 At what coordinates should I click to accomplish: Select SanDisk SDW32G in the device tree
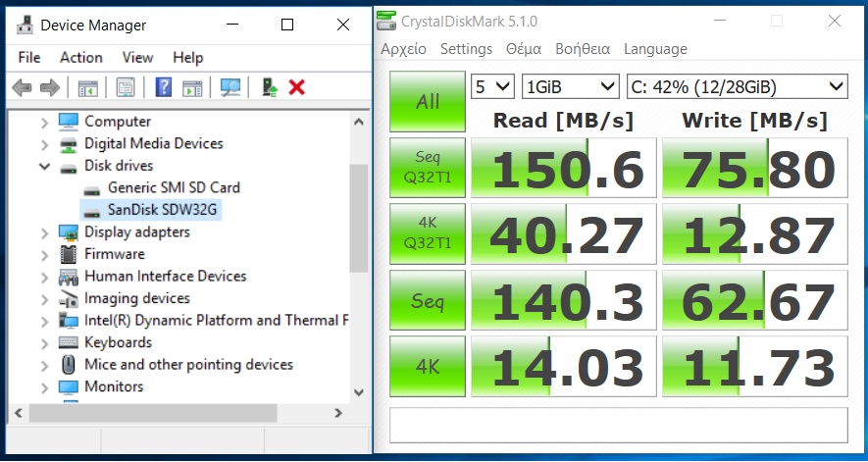(162, 210)
